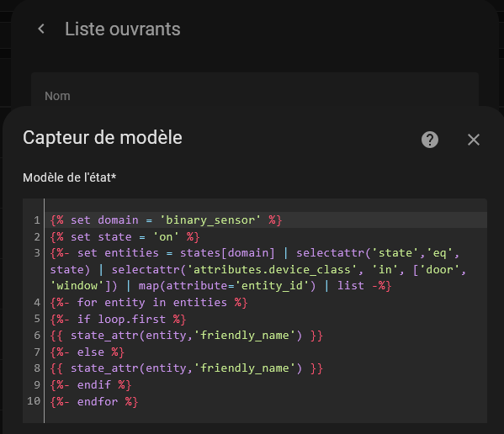Click the back arrow beside Liste ouvrants

coord(41,29)
